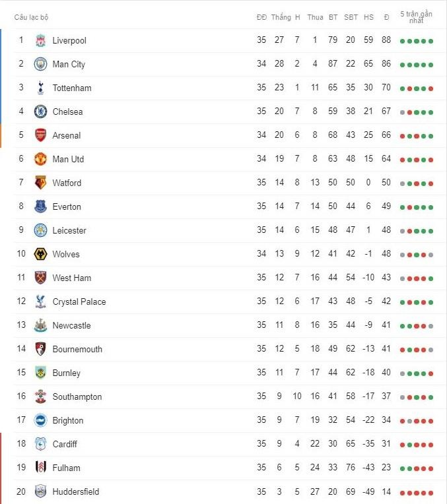Image resolution: width=447 pixels, height=504 pixels.
Task: Click the 'Câu lạc bộ' column header
Action: (32, 17)
